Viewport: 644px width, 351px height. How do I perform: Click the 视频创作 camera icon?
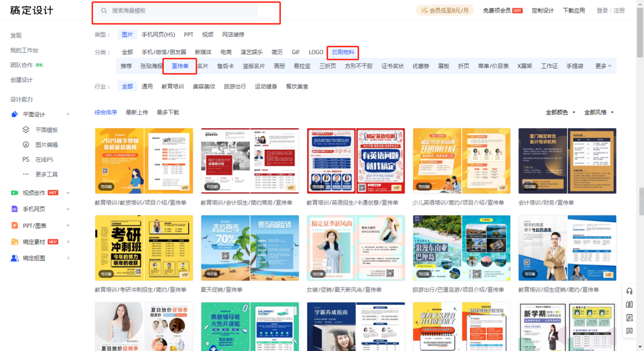pos(15,193)
